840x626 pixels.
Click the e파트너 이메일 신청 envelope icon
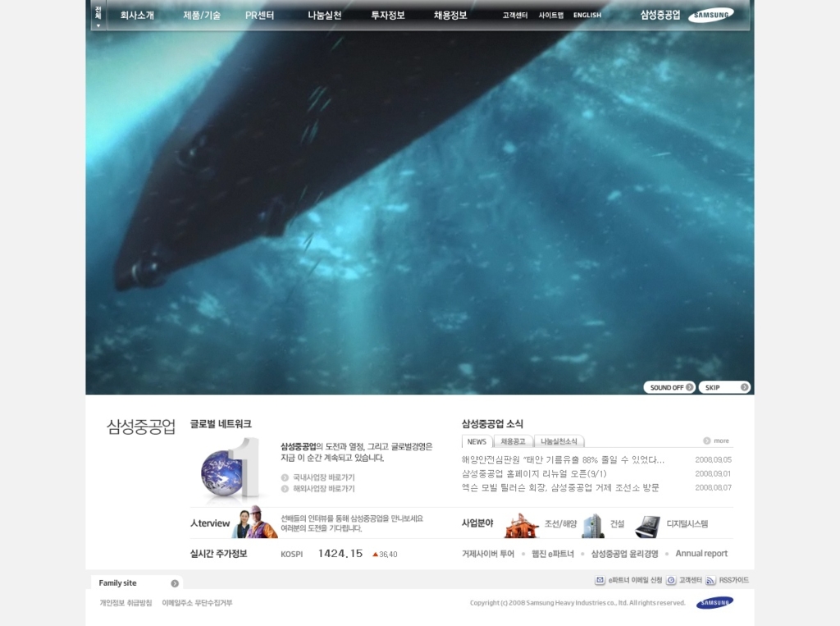coord(600,580)
